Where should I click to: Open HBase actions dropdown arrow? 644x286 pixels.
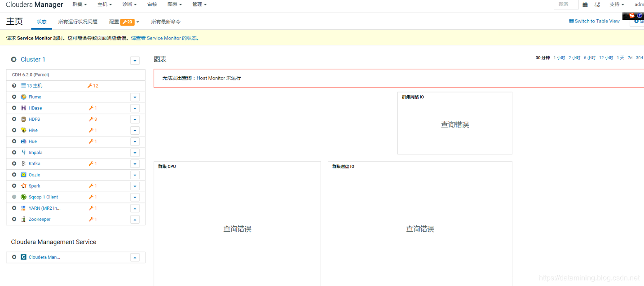tap(135, 108)
